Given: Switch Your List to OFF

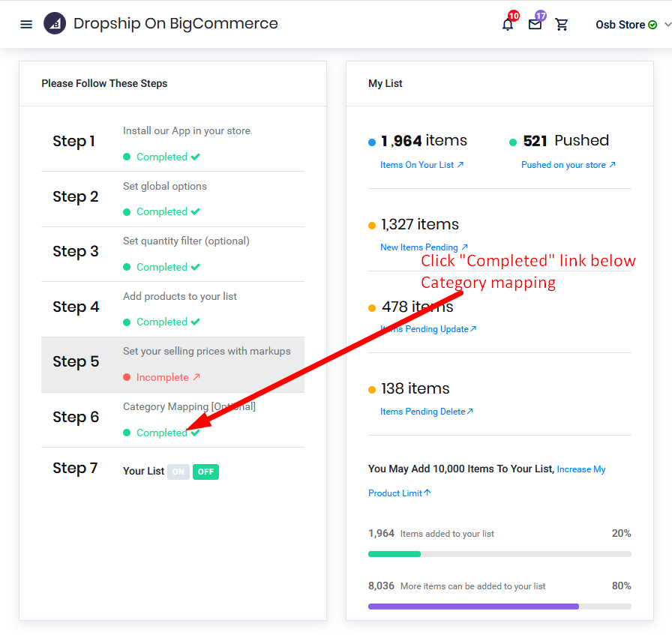Looking at the screenshot, I should point(205,472).
